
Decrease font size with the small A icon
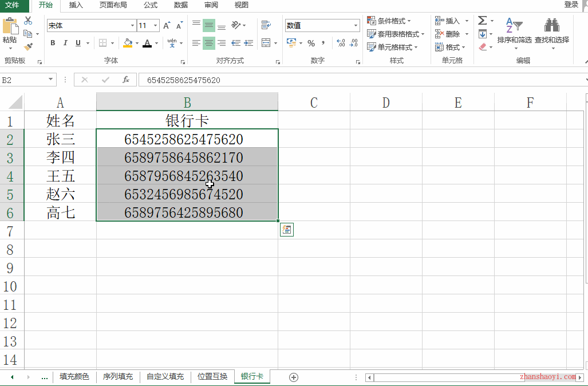pyautogui.click(x=179, y=26)
